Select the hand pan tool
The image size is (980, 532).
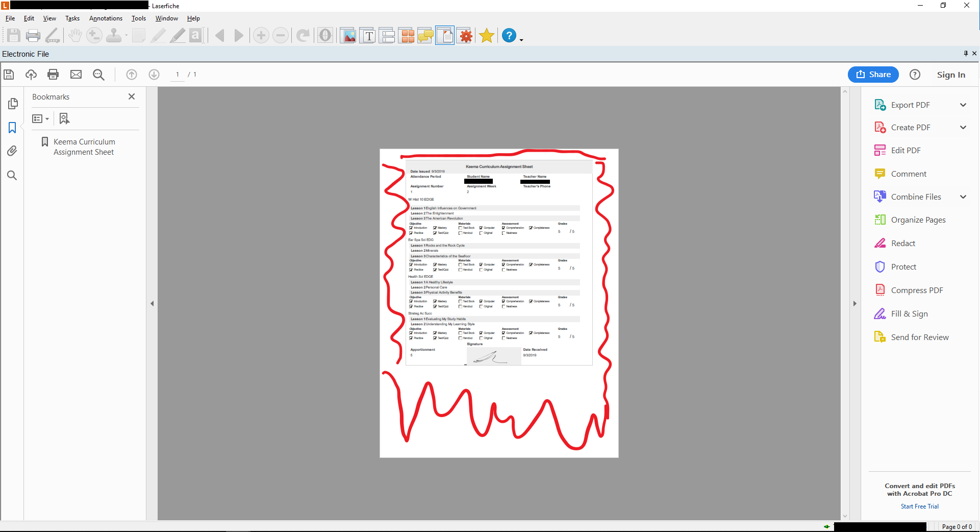pos(75,36)
